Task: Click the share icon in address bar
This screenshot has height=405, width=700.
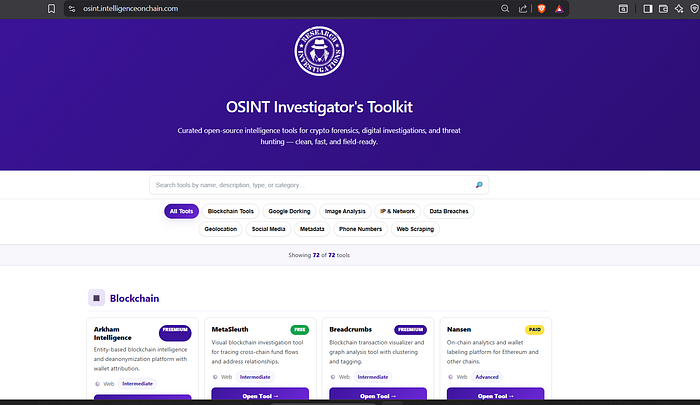Action: pyautogui.click(x=522, y=8)
